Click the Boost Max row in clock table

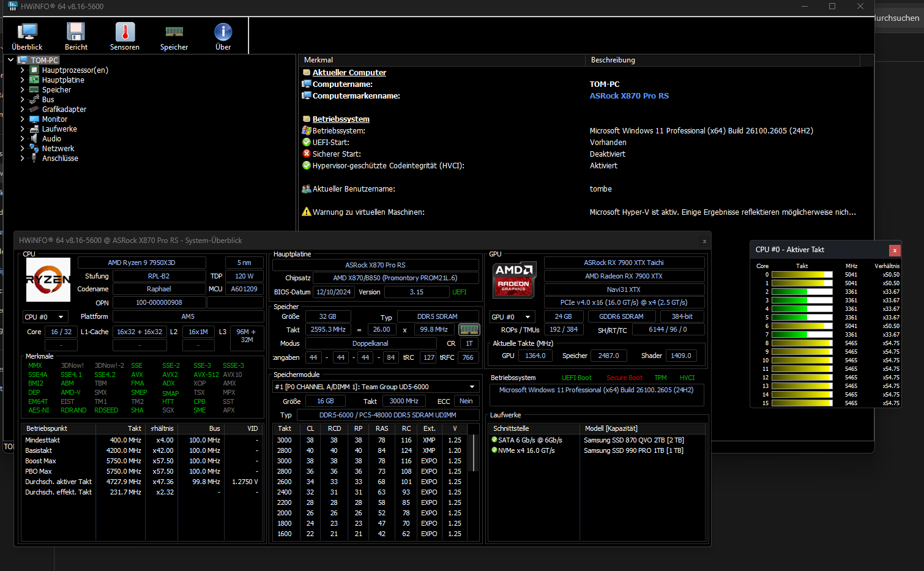click(142, 461)
